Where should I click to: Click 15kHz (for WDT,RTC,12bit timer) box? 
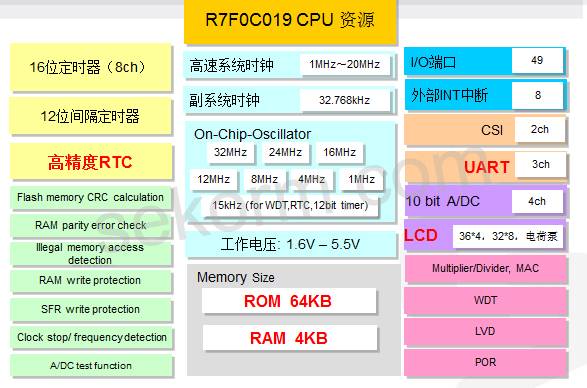click(x=291, y=206)
